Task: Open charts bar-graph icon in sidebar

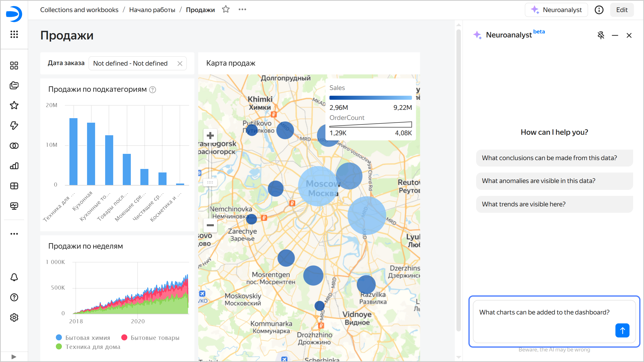Action: pos(14,166)
